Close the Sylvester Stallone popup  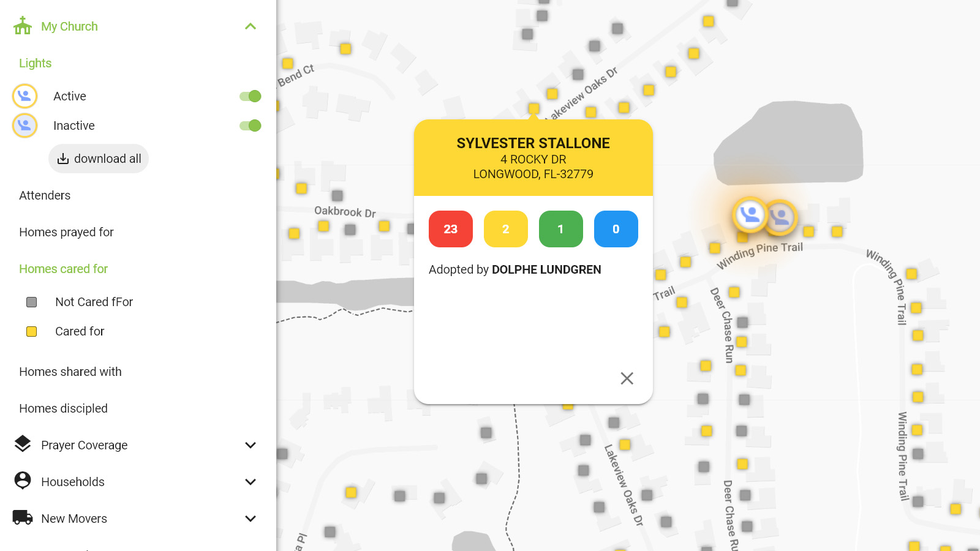(627, 378)
